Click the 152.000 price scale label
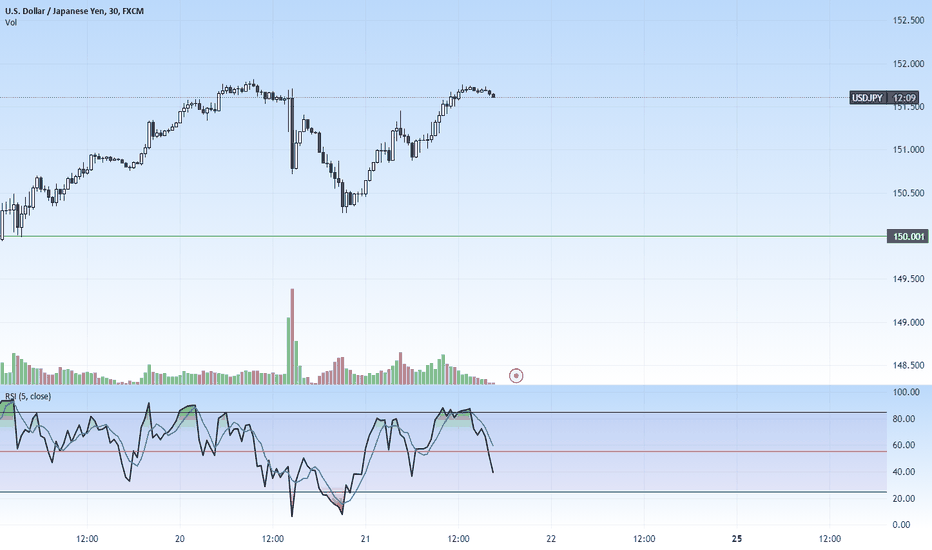The width and height of the screenshot is (932, 550). point(908,64)
